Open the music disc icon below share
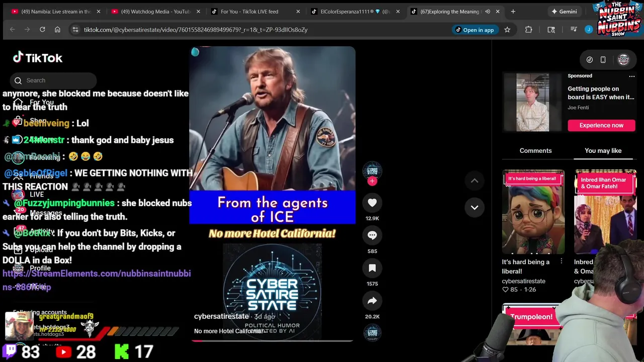This screenshot has width=644, height=362. [x=372, y=332]
